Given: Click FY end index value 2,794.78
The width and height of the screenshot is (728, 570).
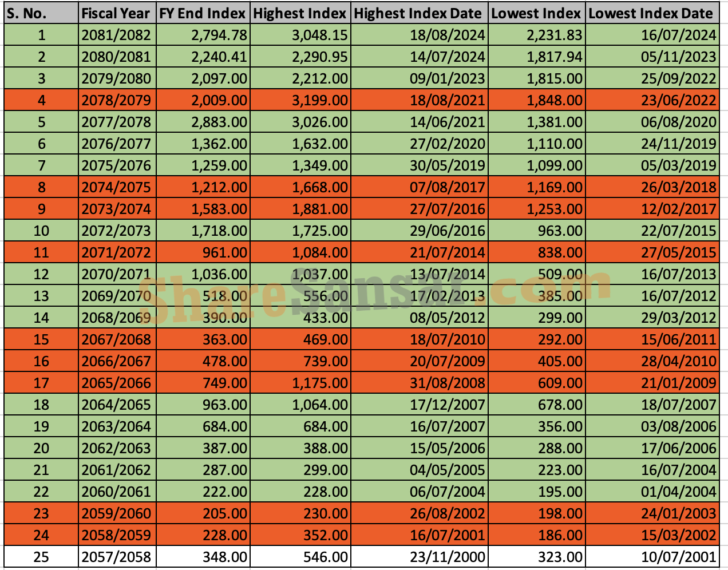Looking at the screenshot, I should coord(203,35).
